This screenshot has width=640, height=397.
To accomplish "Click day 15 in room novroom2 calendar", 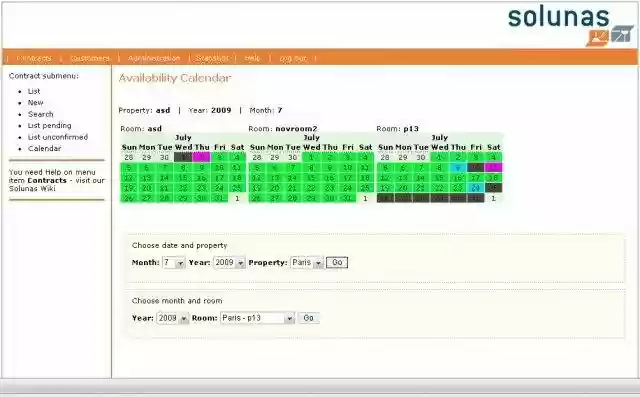I will [x=311, y=177].
